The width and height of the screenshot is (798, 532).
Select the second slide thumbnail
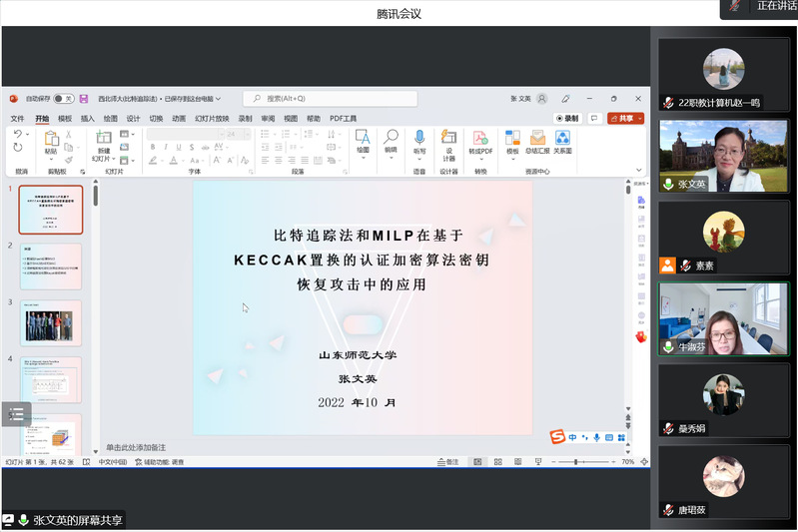click(x=51, y=266)
